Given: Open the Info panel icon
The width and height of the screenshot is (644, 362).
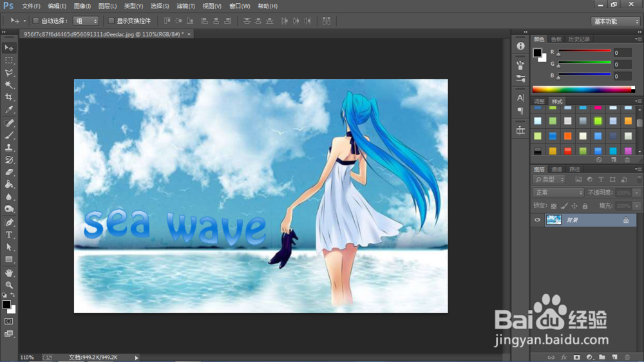Looking at the screenshot, I should (x=520, y=46).
